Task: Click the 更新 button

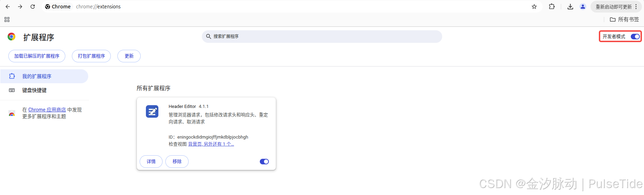Action: pos(129,56)
